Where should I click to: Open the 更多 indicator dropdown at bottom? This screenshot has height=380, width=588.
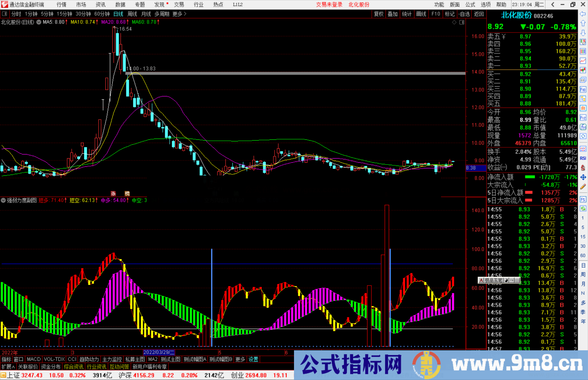240,359
